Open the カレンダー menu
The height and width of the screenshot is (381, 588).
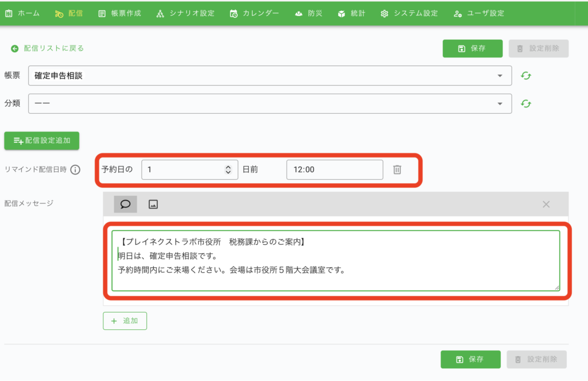click(x=254, y=13)
